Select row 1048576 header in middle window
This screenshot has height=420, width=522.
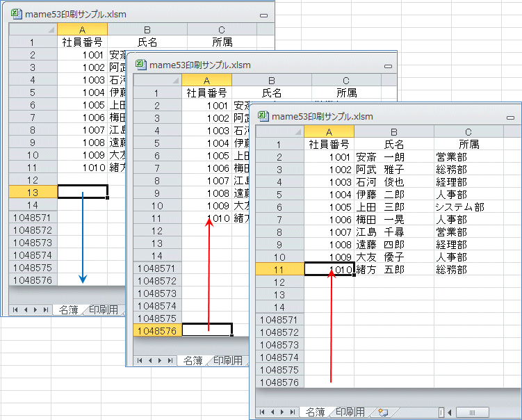click(156, 331)
